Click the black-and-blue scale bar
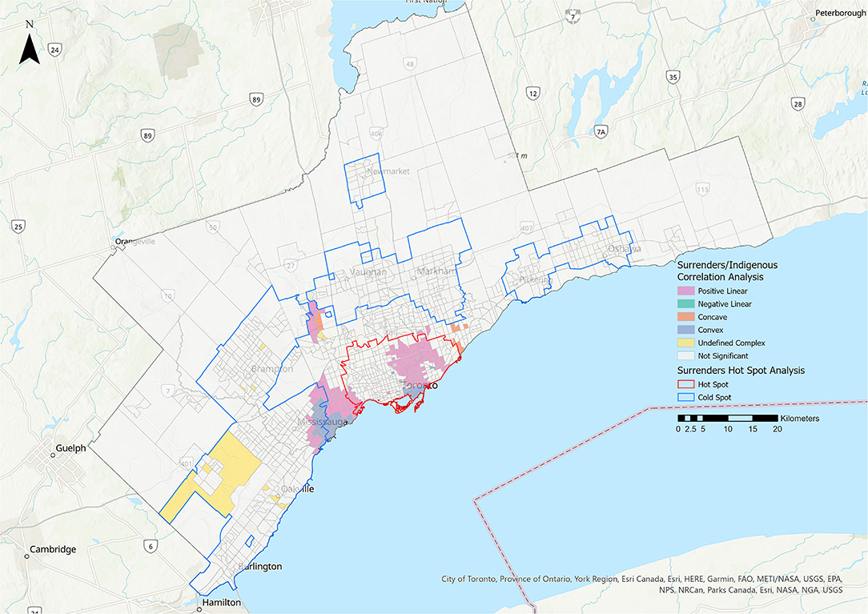Screen dimensions: 868x614 point(728,418)
